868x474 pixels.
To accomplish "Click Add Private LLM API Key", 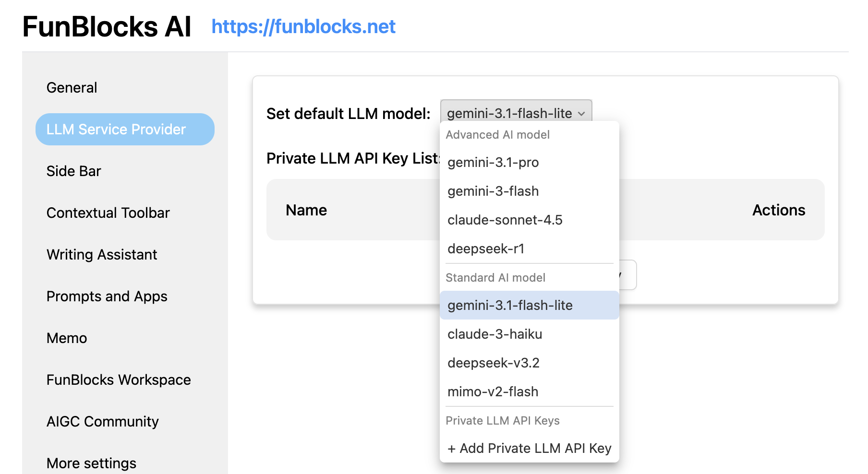I will pos(529,448).
